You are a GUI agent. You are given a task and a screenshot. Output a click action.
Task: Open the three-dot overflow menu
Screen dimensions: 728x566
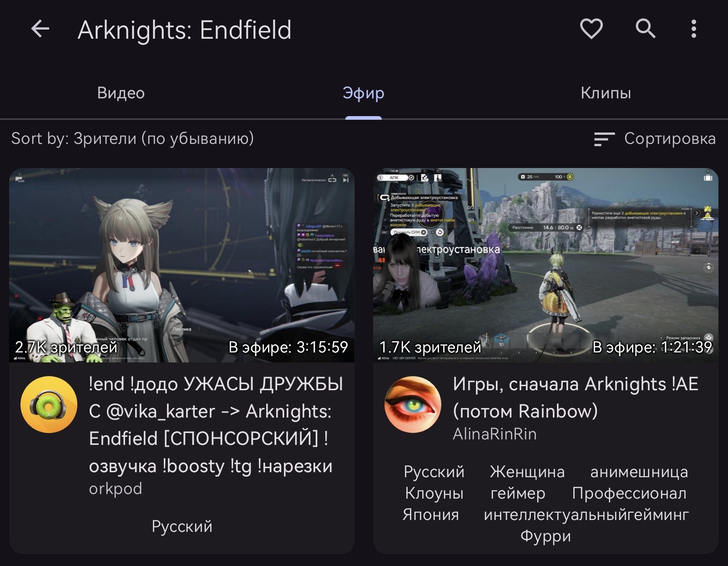click(693, 29)
